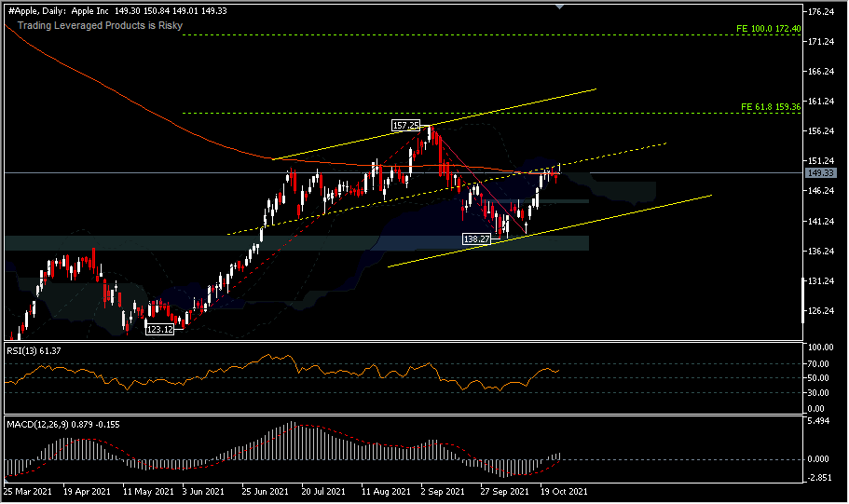This screenshot has height=504, width=849.
Task: Click the 131.24 price scale value
Action: [x=820, y=281]
